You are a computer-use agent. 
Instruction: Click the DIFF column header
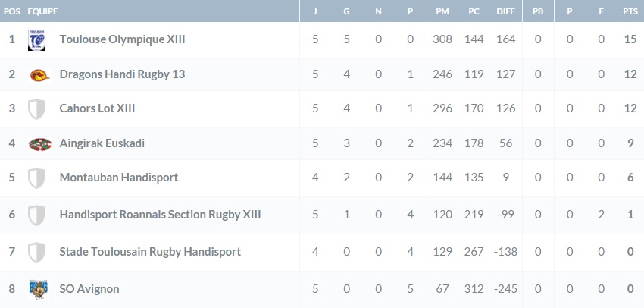pos(505,11)
